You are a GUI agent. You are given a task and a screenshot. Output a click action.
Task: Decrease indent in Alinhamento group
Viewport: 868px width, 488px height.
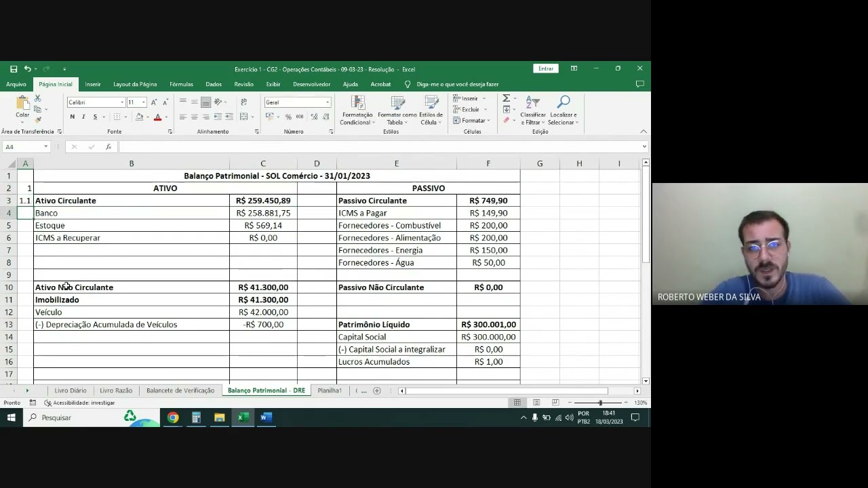[218, 117]
